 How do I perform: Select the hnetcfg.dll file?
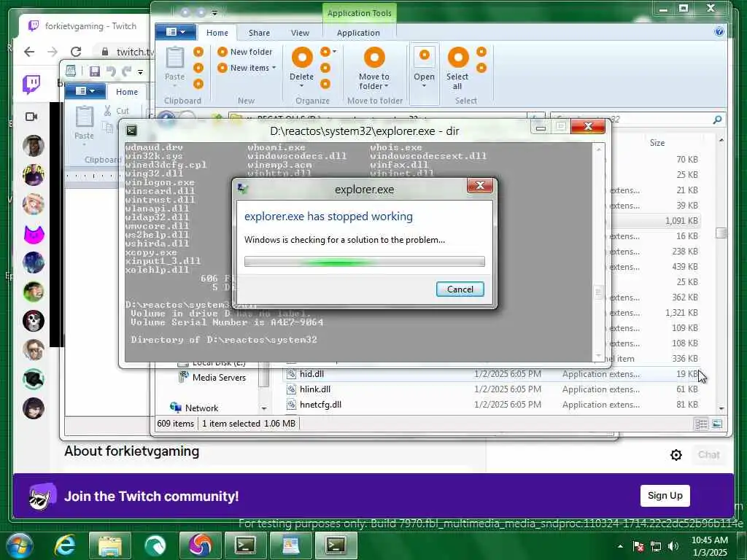point(320,404)
